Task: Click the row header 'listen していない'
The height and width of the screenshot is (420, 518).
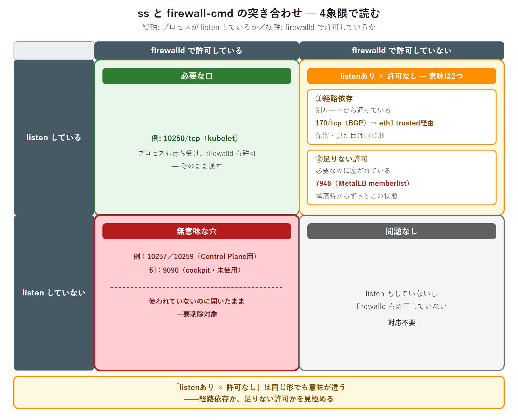Action: (54, 293)
